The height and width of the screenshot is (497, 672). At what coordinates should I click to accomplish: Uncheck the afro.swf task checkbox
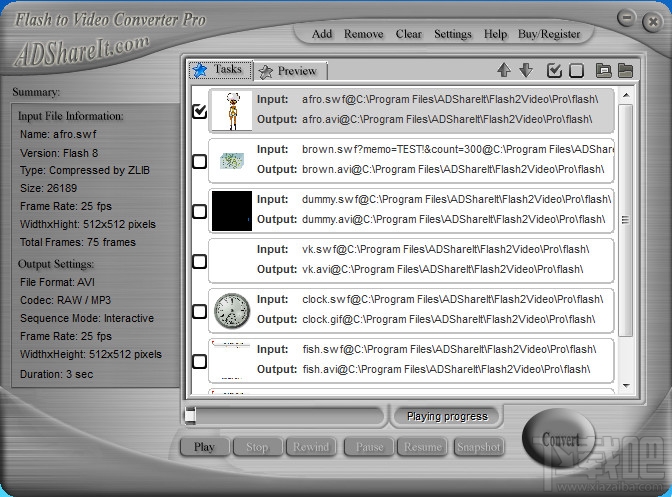[199, 111]
